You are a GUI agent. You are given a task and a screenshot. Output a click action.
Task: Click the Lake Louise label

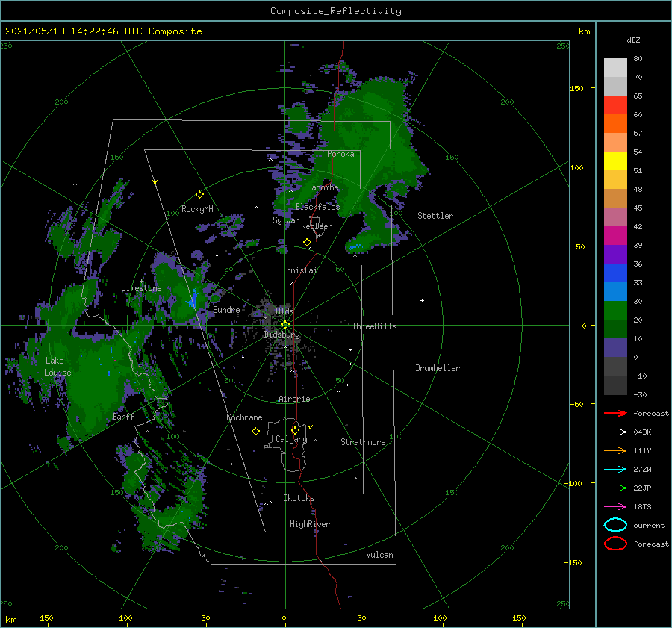point(57,367)
